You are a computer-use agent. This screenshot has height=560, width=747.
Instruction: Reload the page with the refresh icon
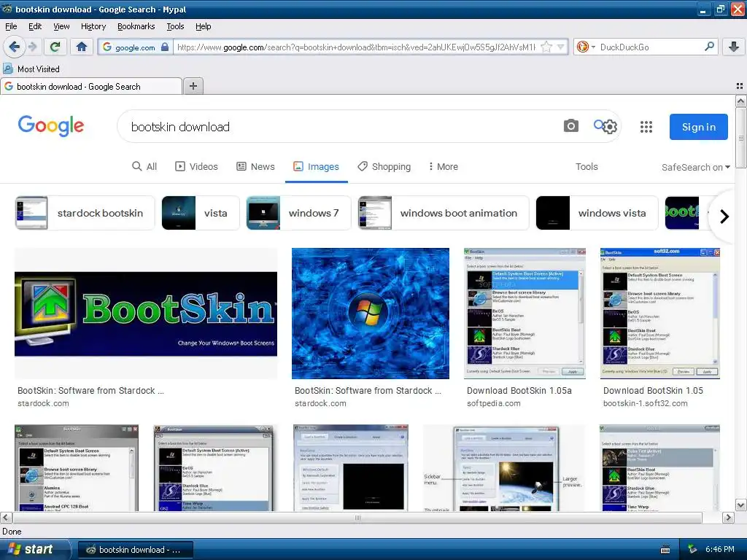click(55, 47)
